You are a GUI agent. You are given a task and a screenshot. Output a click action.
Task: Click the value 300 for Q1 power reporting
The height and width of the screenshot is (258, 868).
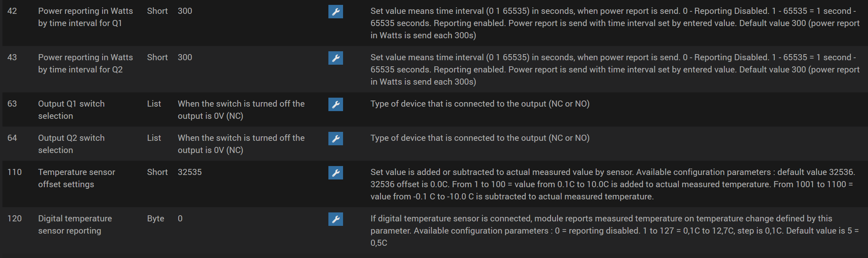(x=185, y=11)
